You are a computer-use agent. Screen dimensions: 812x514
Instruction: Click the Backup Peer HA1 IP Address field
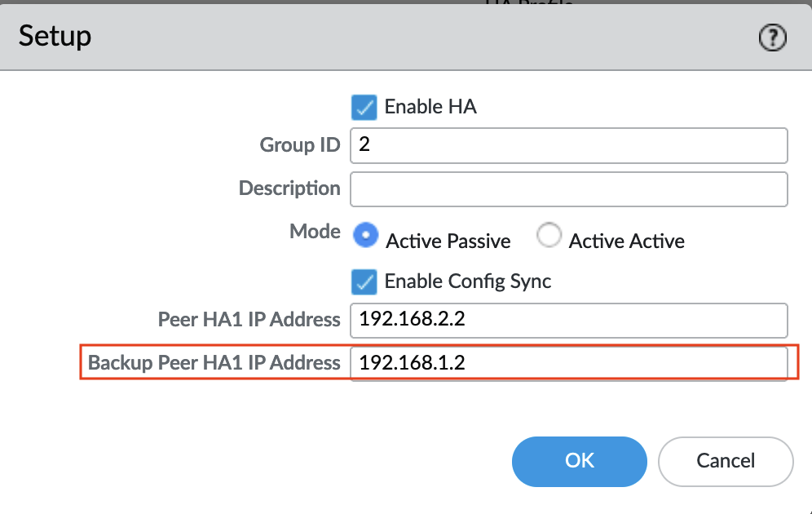point(568,363)
